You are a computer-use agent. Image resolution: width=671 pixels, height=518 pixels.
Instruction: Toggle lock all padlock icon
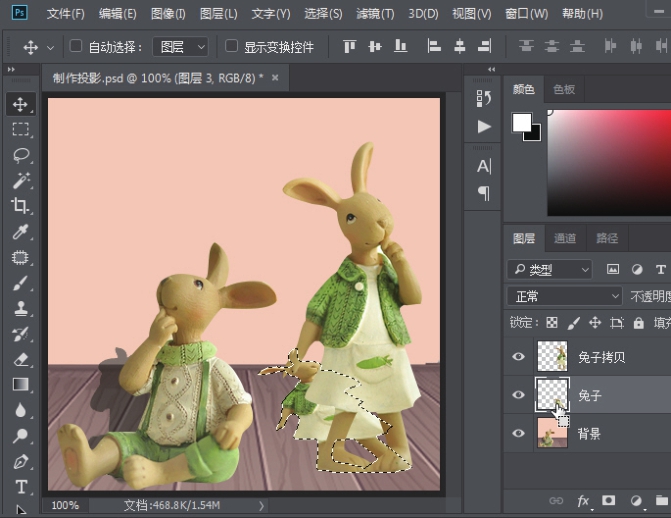point(638,322)
